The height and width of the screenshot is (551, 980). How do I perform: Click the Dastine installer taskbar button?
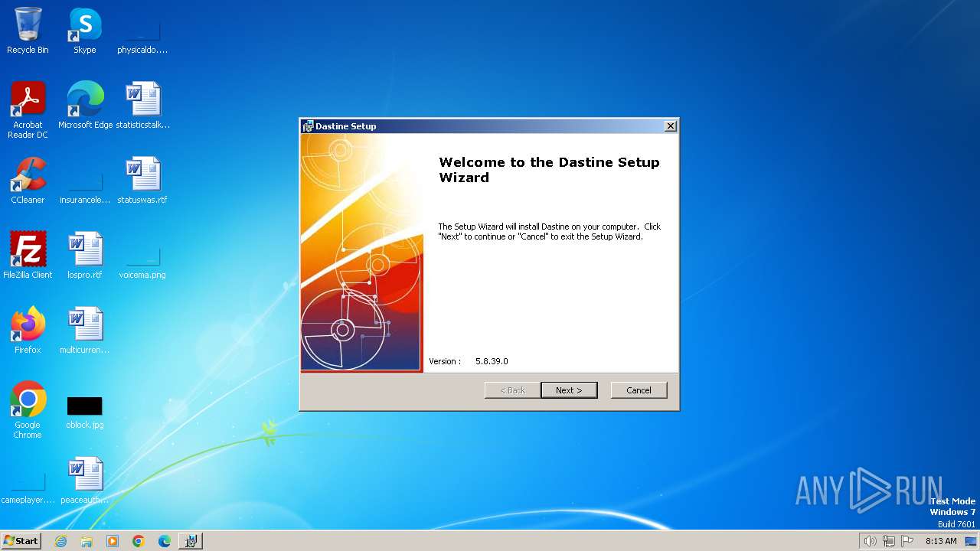pyautogui.click(x=191, y=541)
